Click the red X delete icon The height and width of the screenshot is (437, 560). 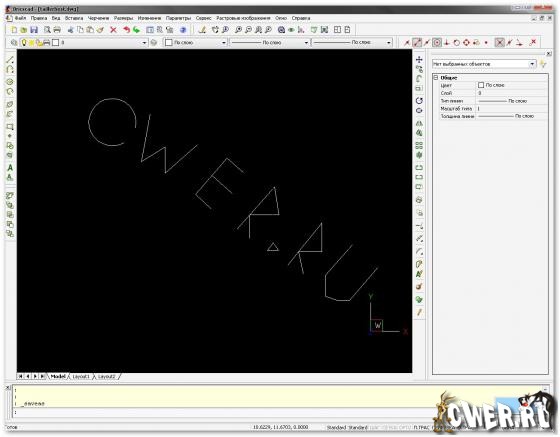(113, 30)
